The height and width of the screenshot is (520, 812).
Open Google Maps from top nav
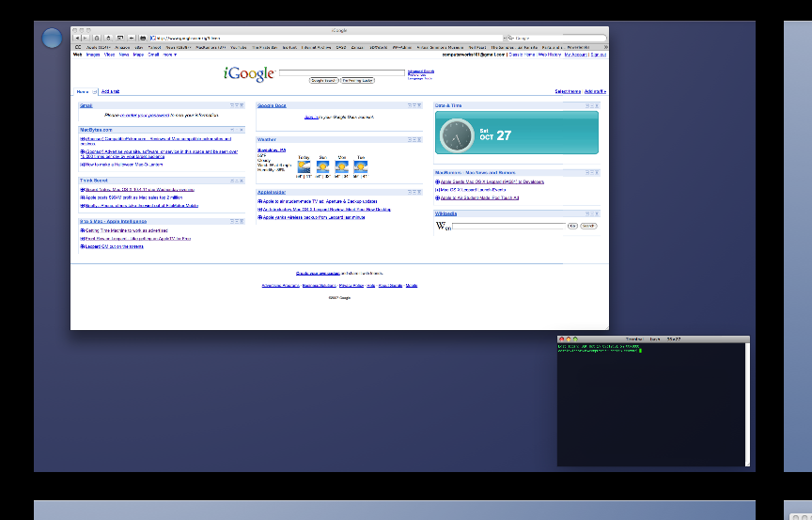point(138,55)
